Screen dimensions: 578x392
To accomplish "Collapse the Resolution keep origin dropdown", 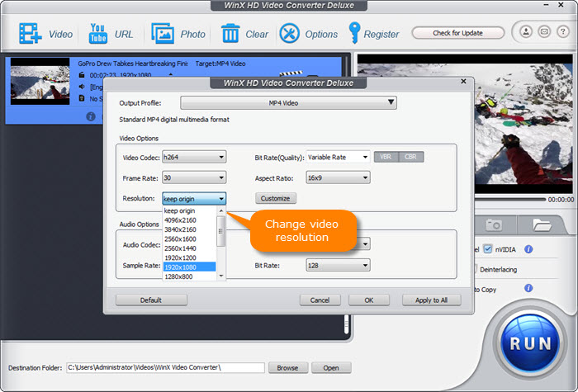I will point(194,199).
